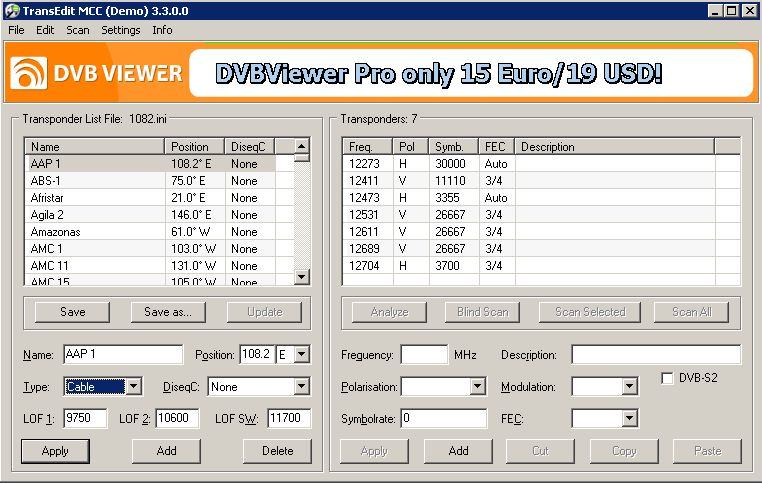Screen dimensions: 762x483
Task: Click Apply in the transponder panel
Action: [374, 451]
